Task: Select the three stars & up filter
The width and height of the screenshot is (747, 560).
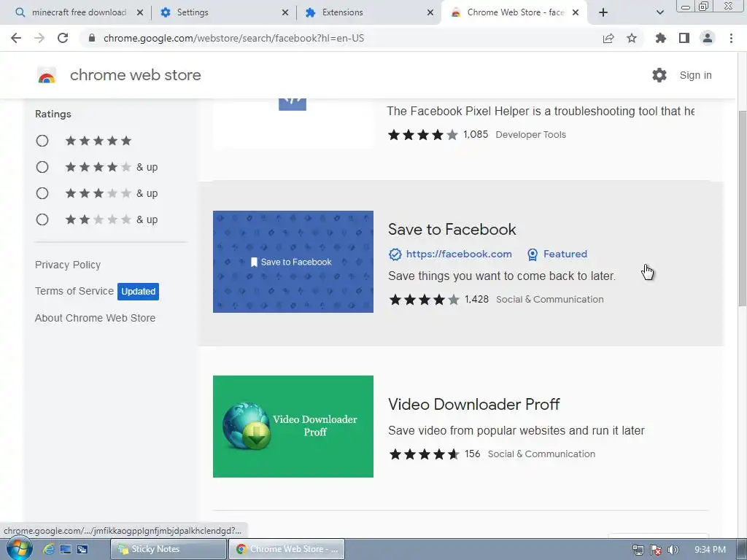Action: pos(42,193)
